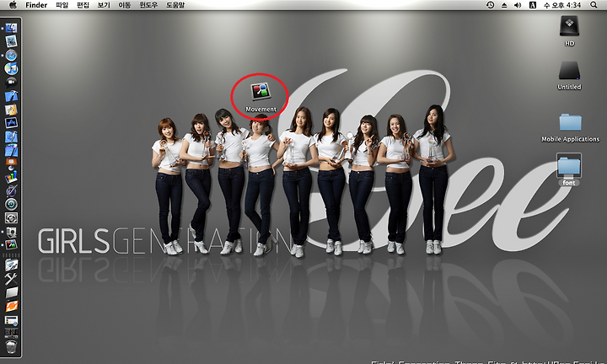607x364 pixels.
Task: Click the 'Movement' desktop icon label
Action: [x=261, y=110]
